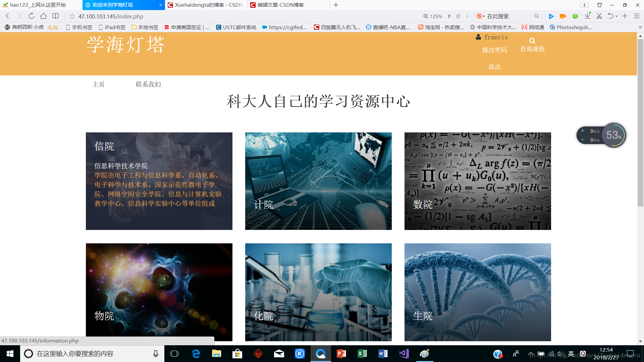
Task: Click 查询课程 link
Action: (532, 49)
